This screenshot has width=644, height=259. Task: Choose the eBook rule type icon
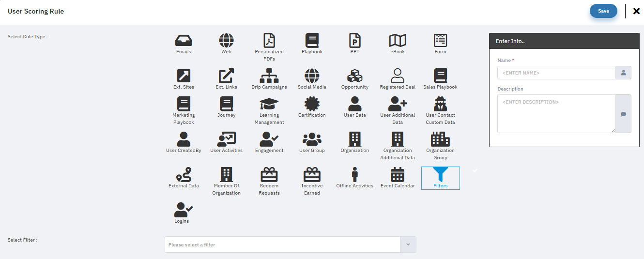(397, 41)
